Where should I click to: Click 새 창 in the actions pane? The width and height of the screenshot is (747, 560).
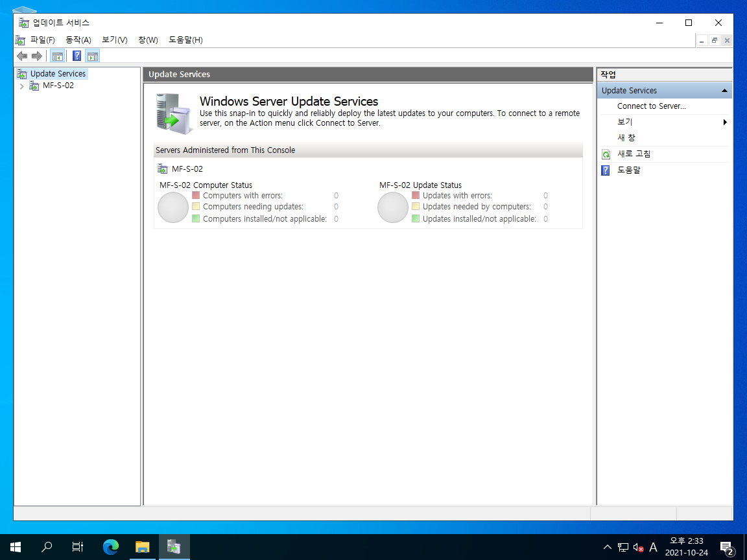coord(626,137)
